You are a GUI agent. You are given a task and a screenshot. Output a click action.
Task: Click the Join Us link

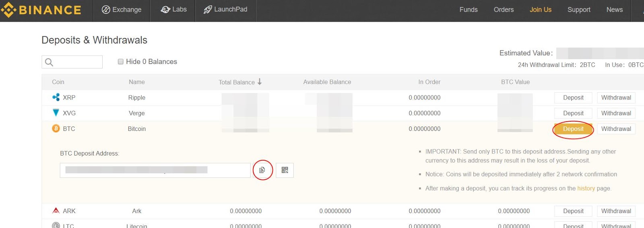point(541,10)
